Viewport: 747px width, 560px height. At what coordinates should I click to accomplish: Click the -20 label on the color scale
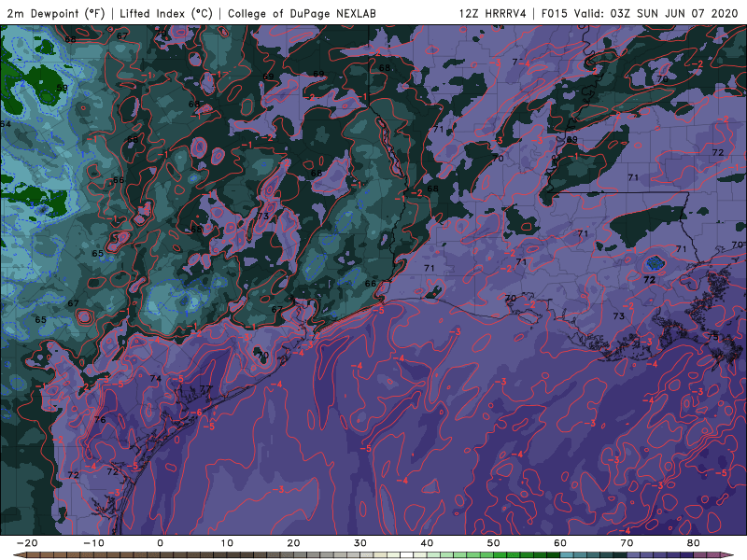(x=27, y=543)
